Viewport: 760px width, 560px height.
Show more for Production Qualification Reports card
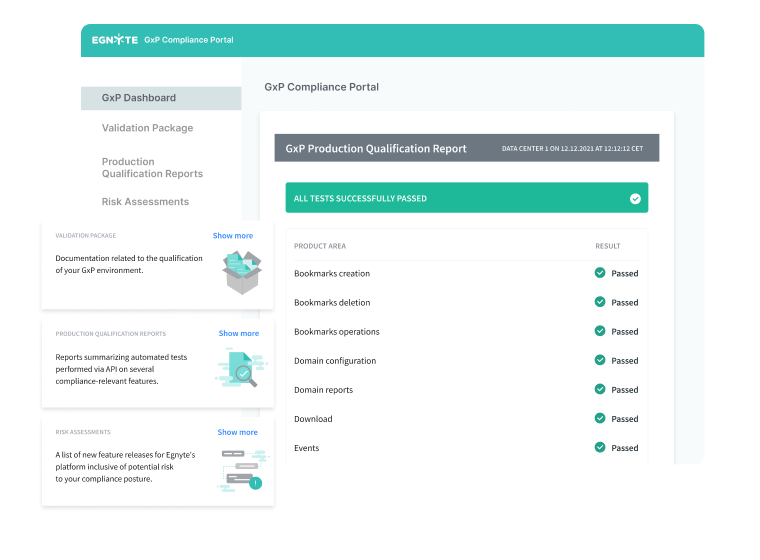tap(238, 334)
